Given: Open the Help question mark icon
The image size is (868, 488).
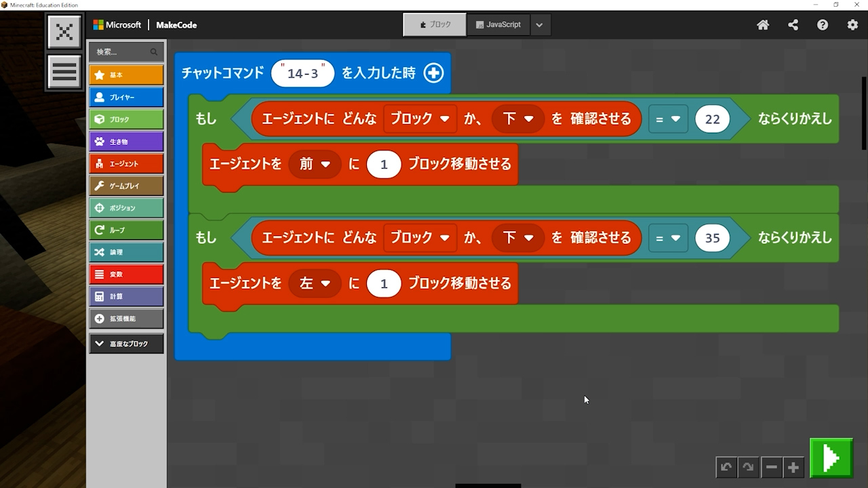Looking at the screenshot, I should click(x=823, y=25).
